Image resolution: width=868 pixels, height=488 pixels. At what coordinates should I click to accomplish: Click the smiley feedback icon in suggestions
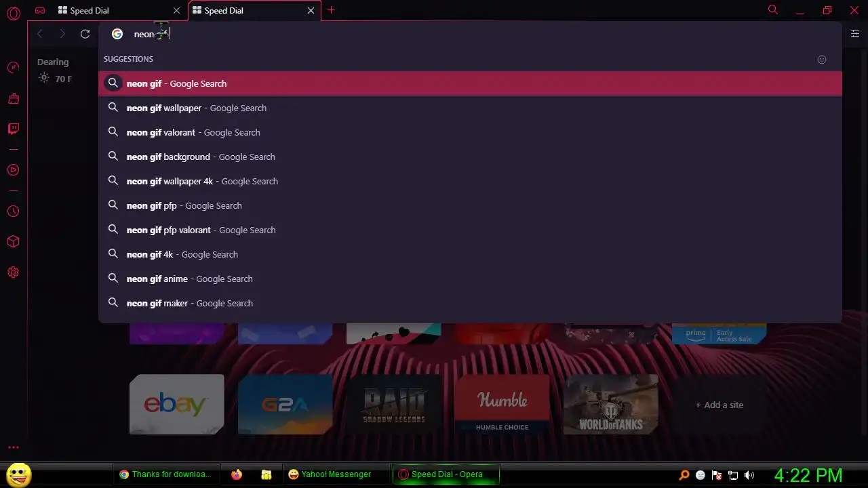point(822,60)
